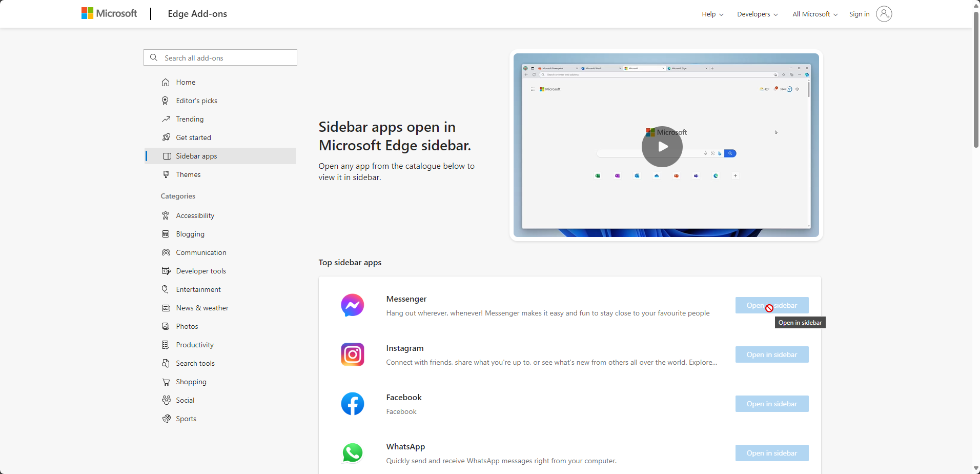The width and height of the screenshot is (980, 474).
Task: Open the Themes section
Action: (x=221, y=174)
